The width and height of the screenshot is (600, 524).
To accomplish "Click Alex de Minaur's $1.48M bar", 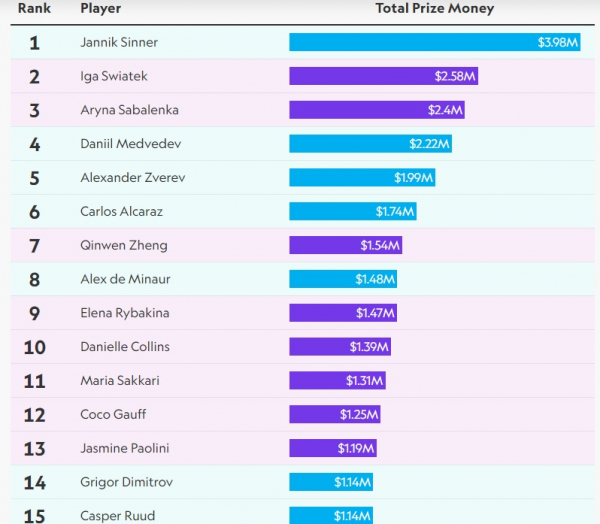I will (343, 279).
